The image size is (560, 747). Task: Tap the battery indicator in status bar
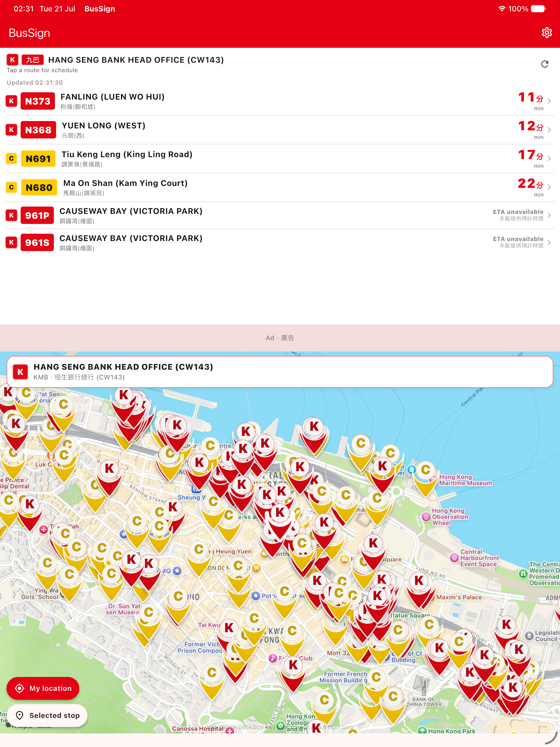tap(538, 9)
